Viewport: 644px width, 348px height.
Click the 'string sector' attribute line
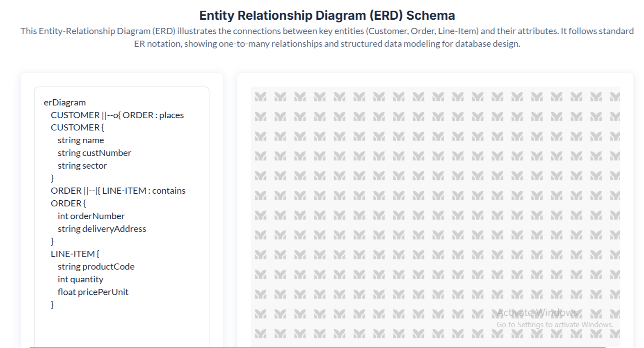[x=82, y=166]
